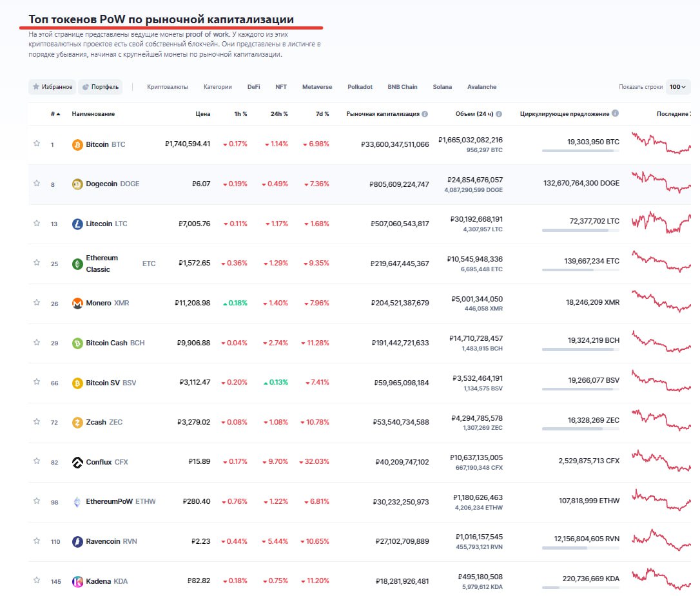Click the Kadena logo icon
700x596 pixels.
[77, 581]
